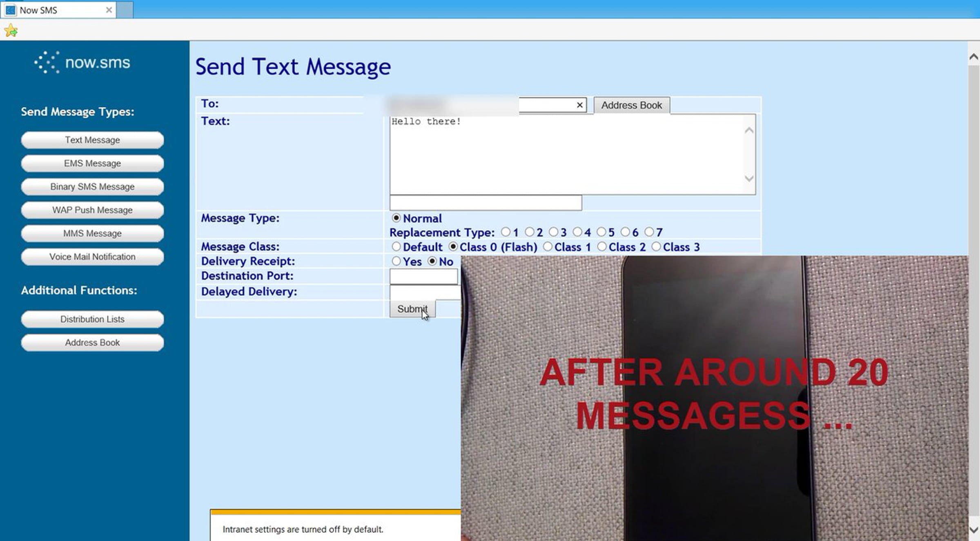Close the Now SMS browser tab

109,10
